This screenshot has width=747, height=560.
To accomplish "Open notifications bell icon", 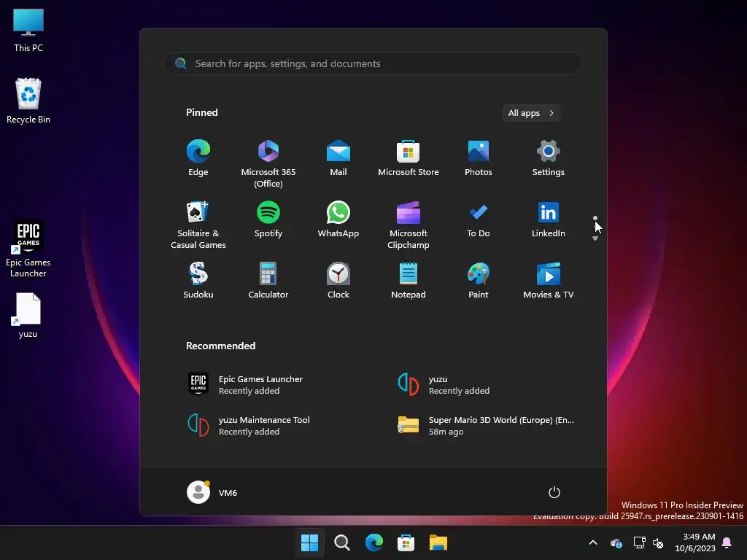I will click(727, 542).
